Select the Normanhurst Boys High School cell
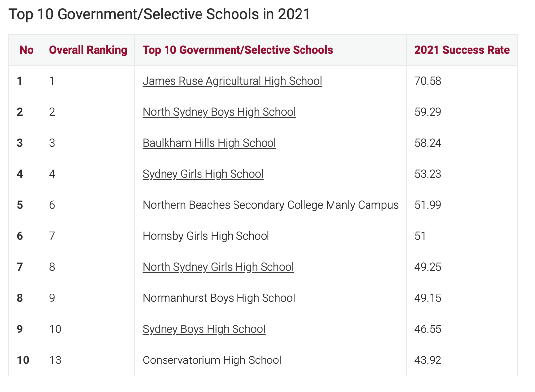This screenshot has width=535, height=392. point(219,298)
